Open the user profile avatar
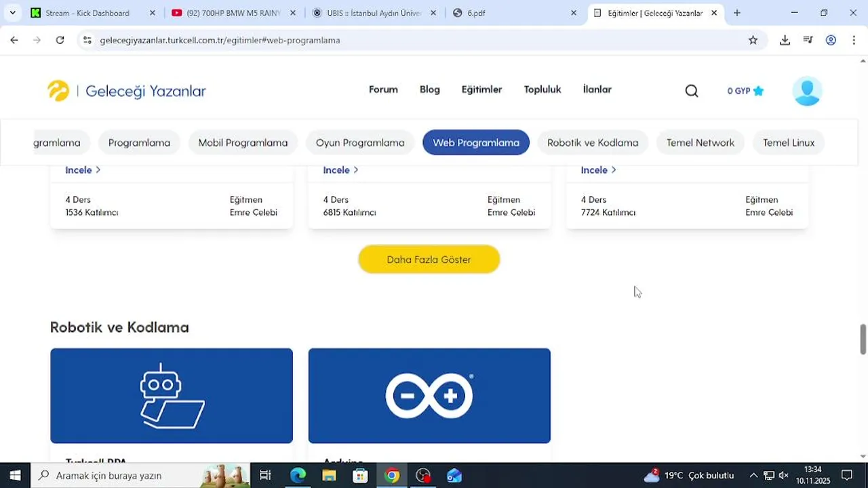Image resolution: width=868 pixels, height=488 pixels. coord(807,91)
